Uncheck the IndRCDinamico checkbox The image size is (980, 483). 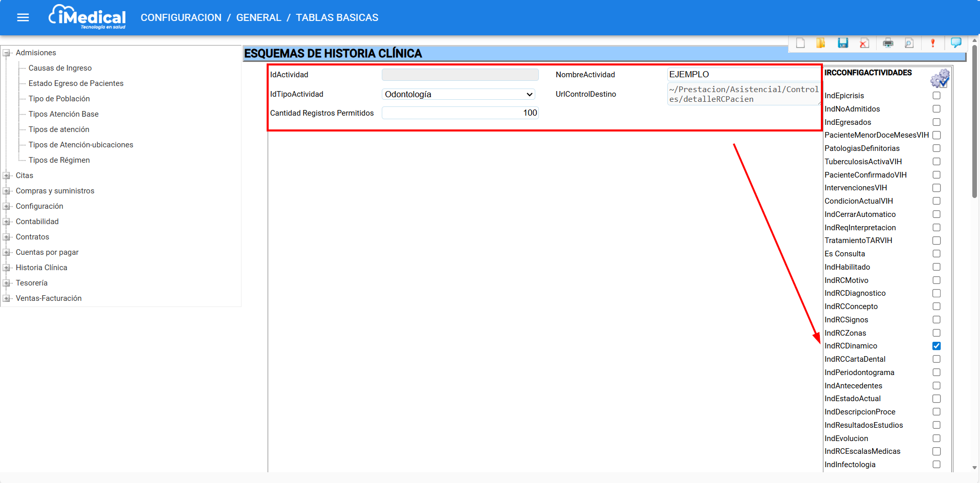click(x=936, y=346)
